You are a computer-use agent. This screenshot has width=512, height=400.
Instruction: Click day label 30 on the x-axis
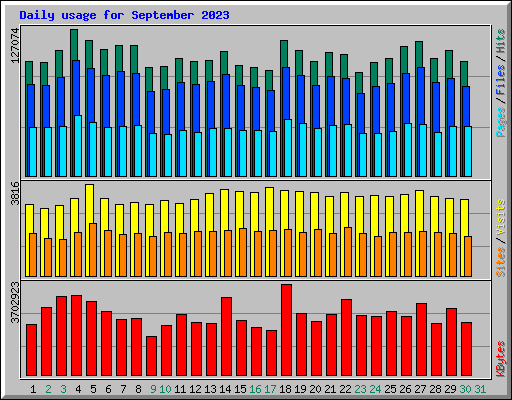465,389
